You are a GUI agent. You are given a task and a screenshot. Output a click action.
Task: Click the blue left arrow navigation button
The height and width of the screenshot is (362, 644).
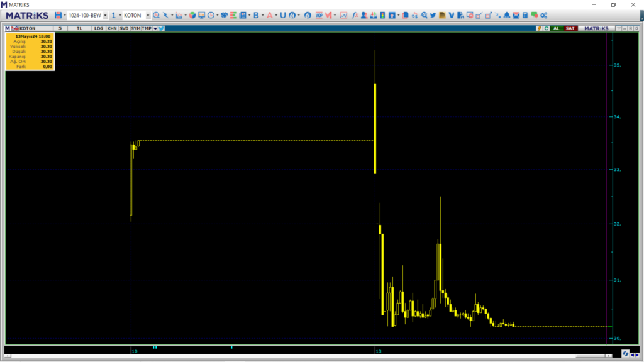pyautogui.click(x=633, y=355)
